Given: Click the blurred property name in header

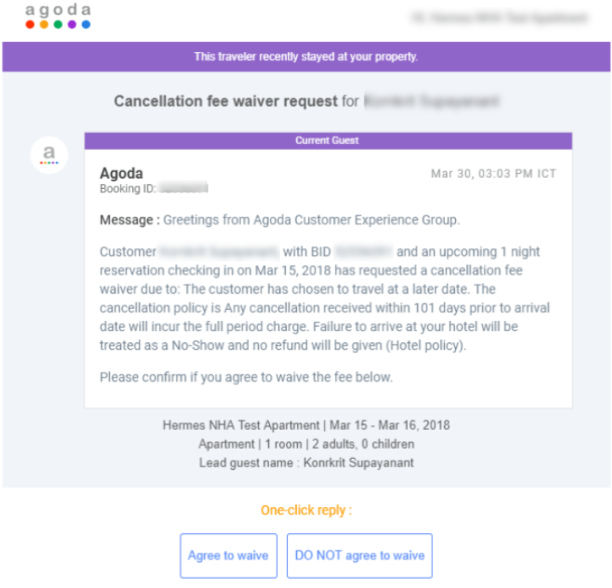Looking at the screenshot, I should click(500, 18).
